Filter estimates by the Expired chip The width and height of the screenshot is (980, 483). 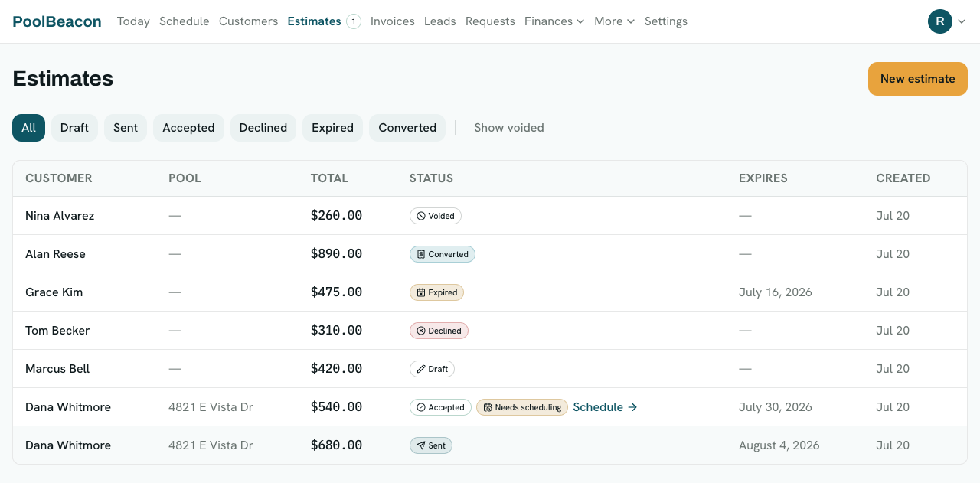(332, 128)
